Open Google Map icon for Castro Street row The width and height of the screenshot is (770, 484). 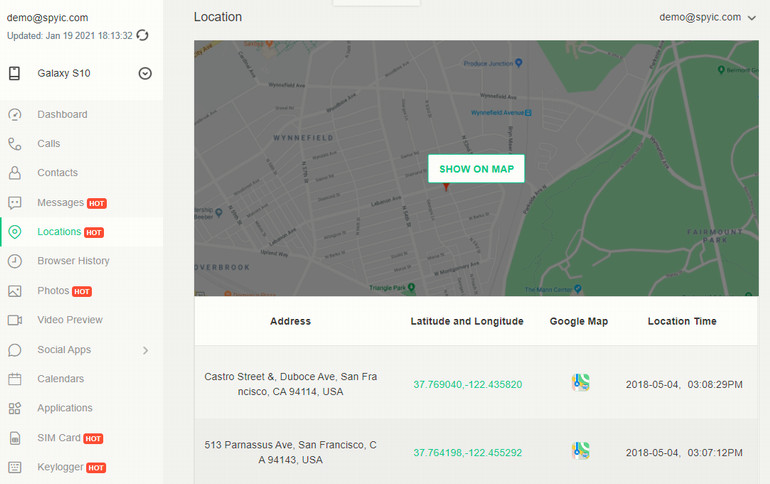pyautogui.click(x=580, y=382)
